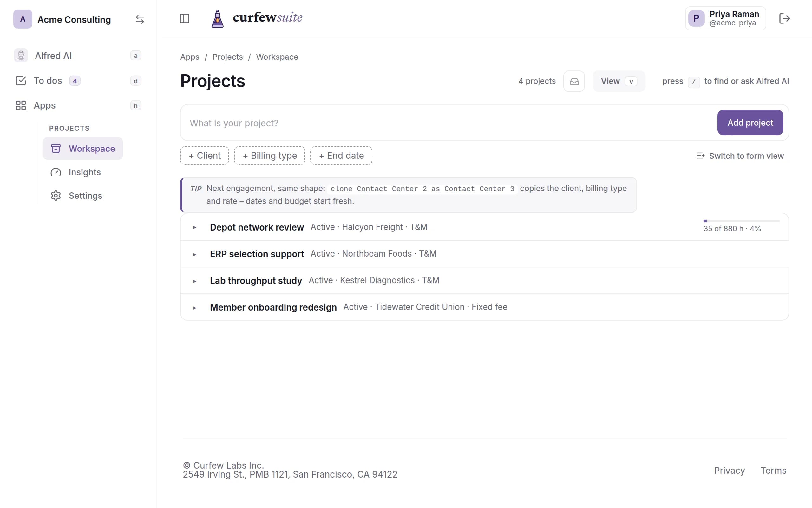Go to Projects breadcrumb
The height and width of the screenshot is (508, 812).
(x=227, y=57)
